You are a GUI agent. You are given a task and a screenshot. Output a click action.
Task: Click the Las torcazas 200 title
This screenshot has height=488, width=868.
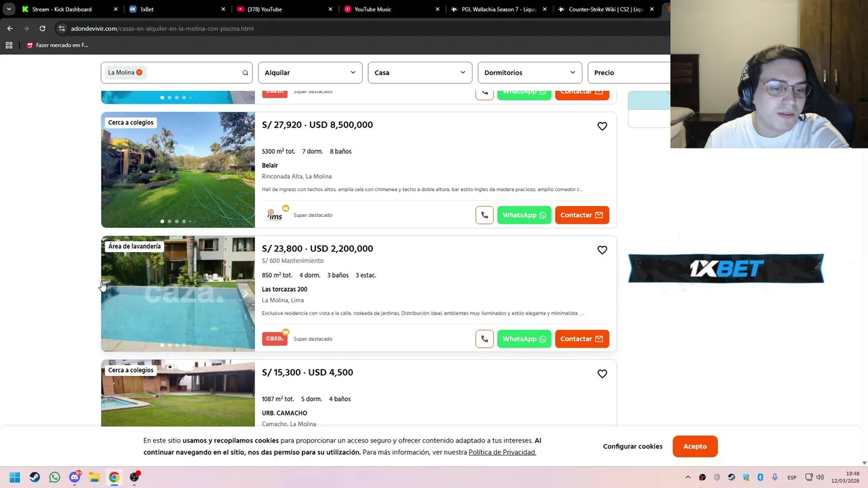click(284, 289)
